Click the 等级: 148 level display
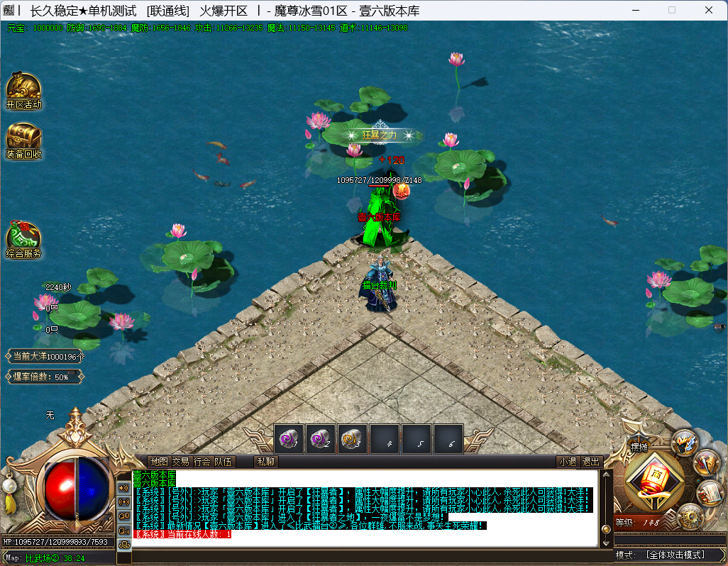 (x=637, y=523)
